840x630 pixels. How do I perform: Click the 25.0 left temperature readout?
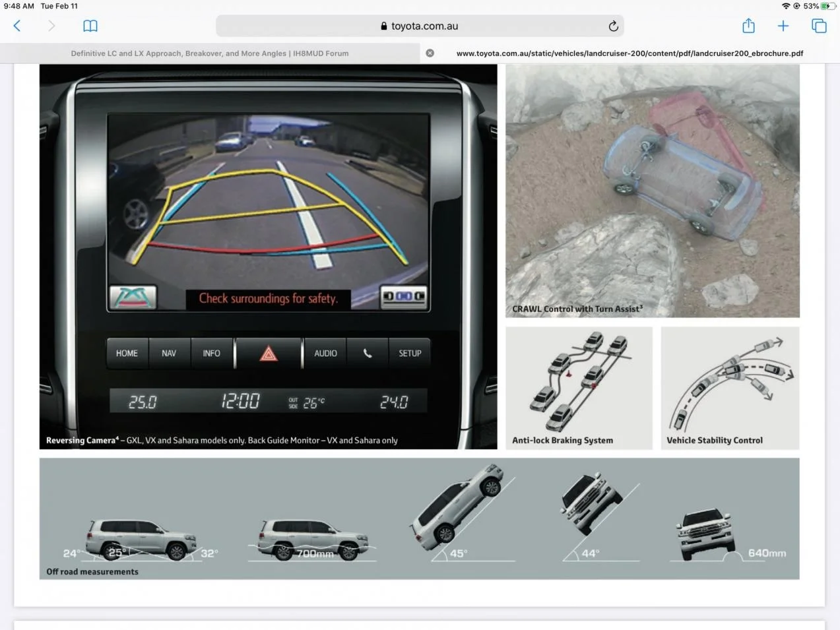143,402
